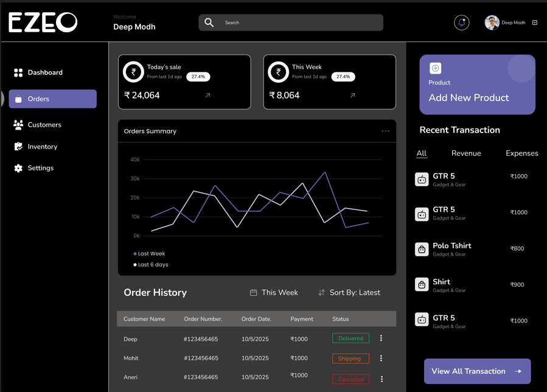
Task: Click the Polo Tshirt product icon
Action: (422, 249)
